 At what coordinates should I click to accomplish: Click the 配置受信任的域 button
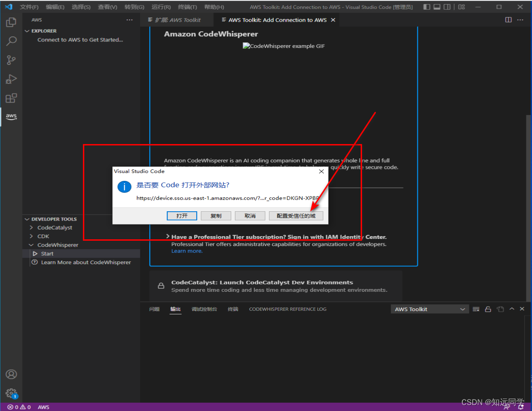coord(296,216)
